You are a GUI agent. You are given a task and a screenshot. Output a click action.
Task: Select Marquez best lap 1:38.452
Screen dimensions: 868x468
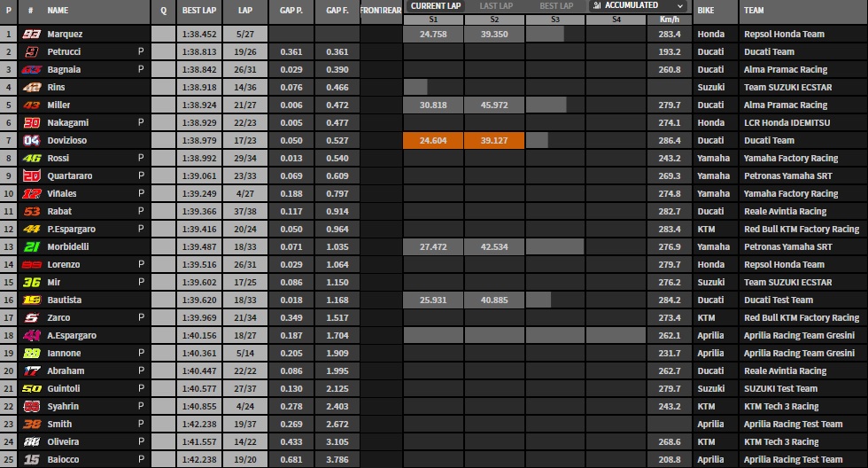point(199,35)
